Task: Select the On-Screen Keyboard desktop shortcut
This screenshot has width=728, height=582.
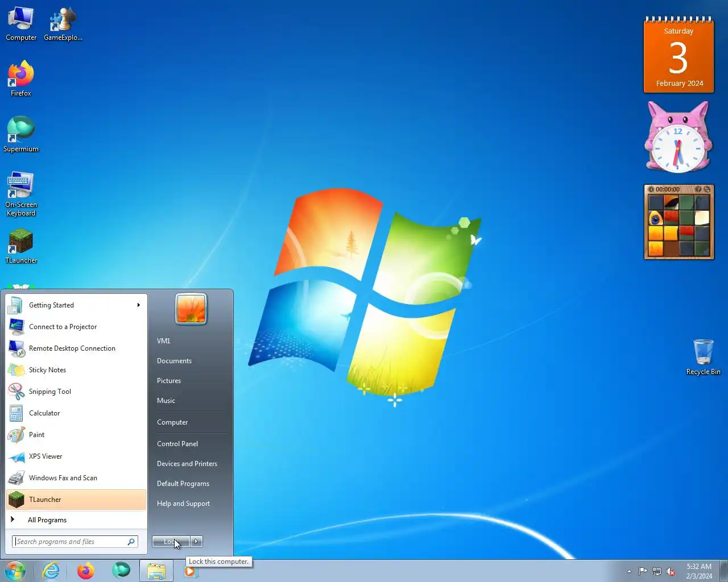Action: click(21, 194)
